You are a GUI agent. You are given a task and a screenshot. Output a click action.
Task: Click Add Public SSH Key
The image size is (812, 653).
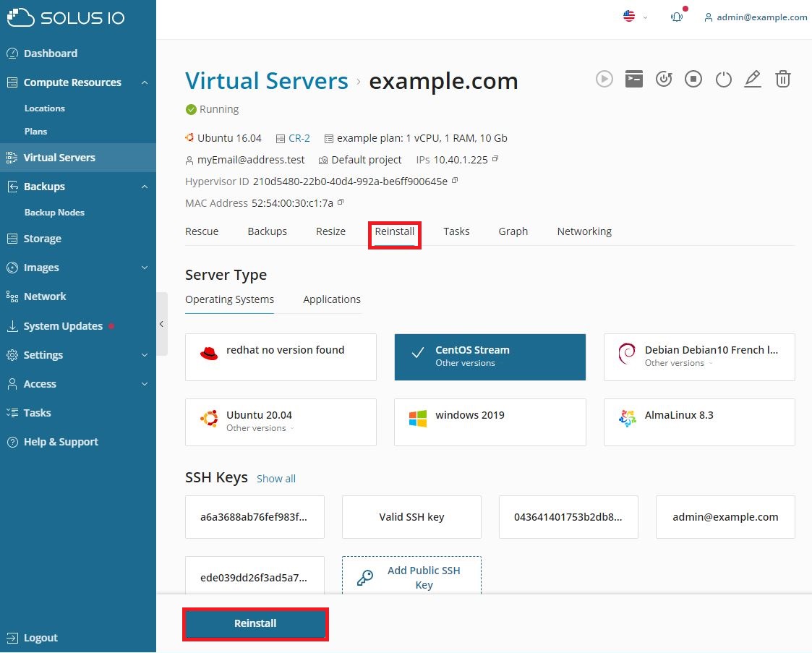click(x=411, y=576)
